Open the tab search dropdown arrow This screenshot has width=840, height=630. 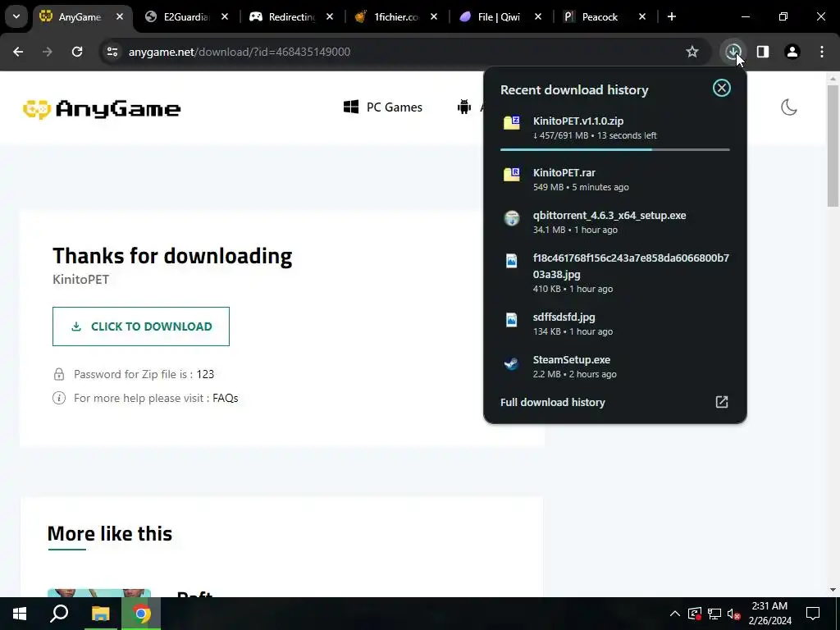[x=16, y=16]
